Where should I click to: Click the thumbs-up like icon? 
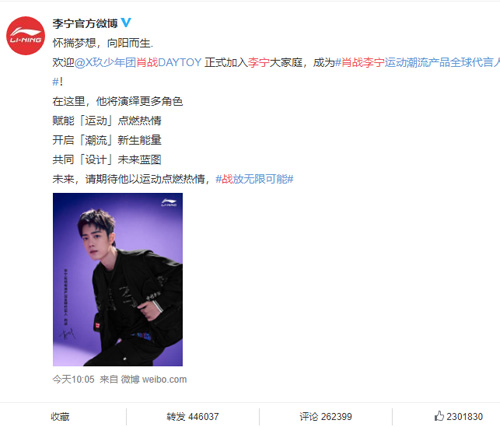pos(439,416)
